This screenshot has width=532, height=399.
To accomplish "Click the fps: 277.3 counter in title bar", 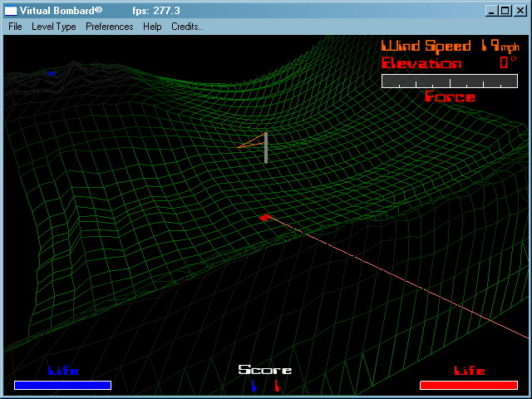I will [156, 11].
